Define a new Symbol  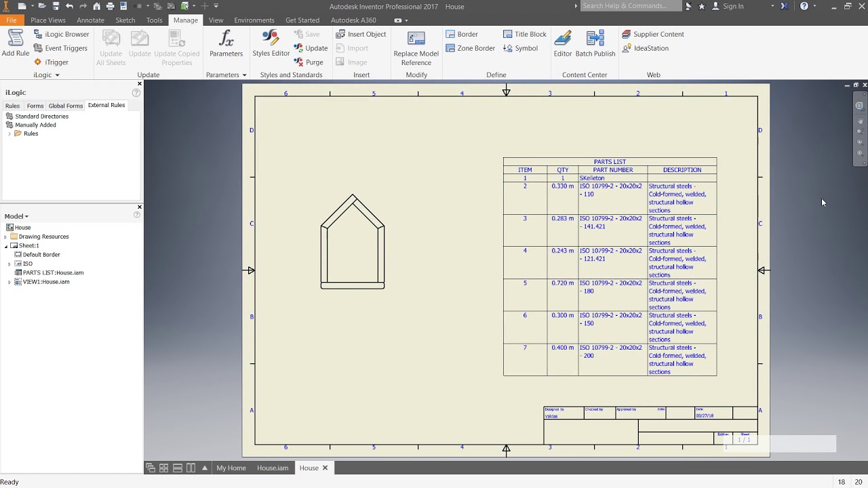(x=520, y=48)
